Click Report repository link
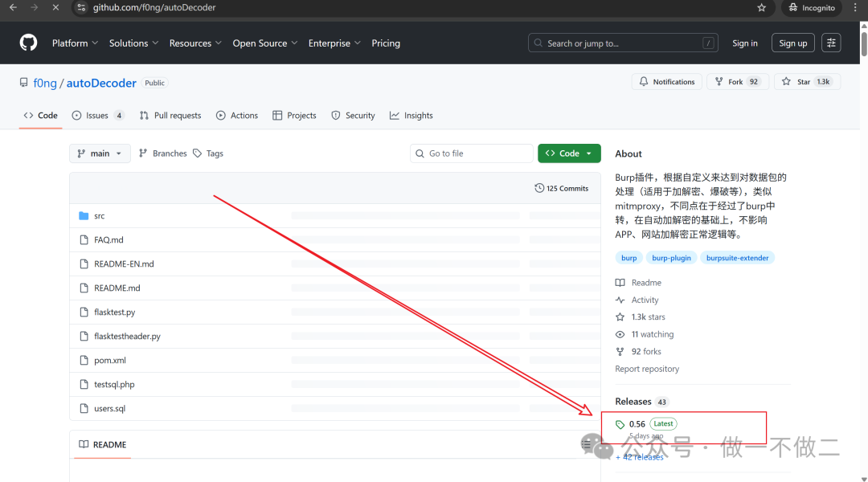 pyautogui.click(x=647, y=369)
